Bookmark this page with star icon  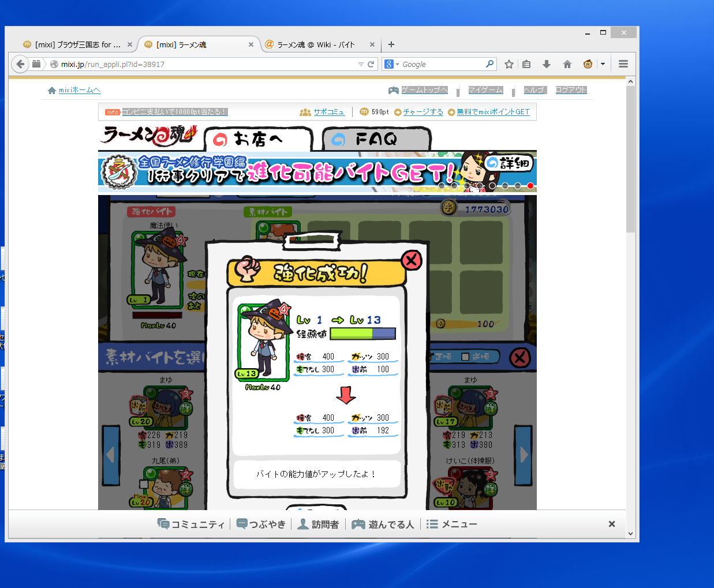[x=509, y=64]
